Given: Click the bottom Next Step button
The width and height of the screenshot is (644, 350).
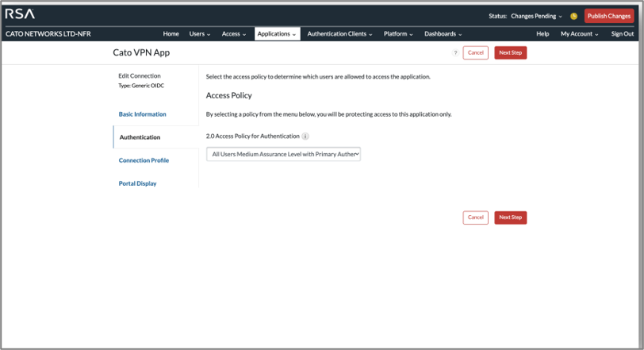Looking at the screenshot, I should (511, 217).
